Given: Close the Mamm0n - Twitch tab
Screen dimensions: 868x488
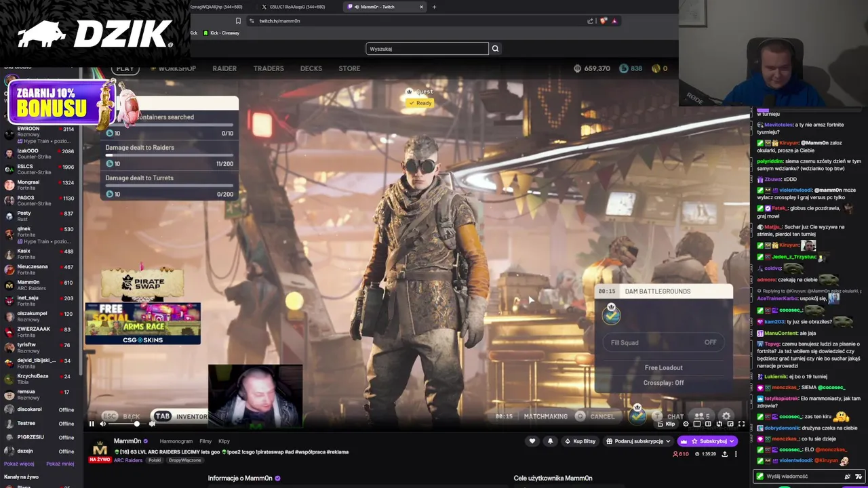Looking at the screenshot, I should click(421, 7).
